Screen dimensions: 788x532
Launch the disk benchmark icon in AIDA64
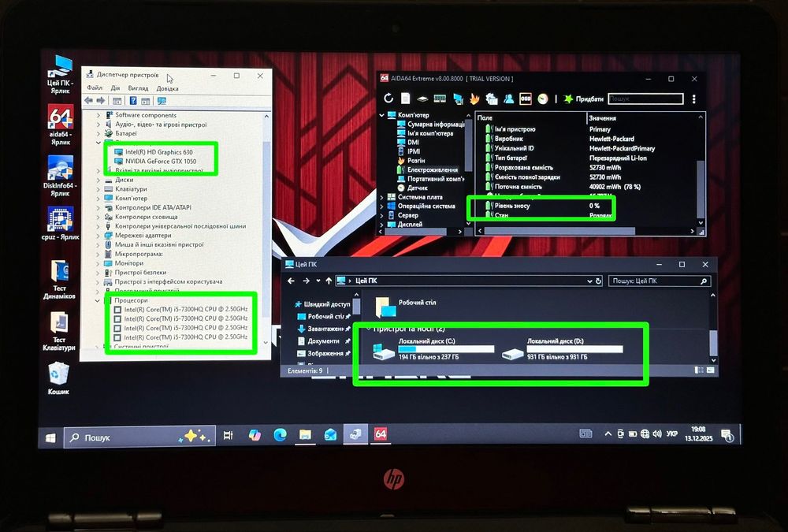click(x=422, y=99)
